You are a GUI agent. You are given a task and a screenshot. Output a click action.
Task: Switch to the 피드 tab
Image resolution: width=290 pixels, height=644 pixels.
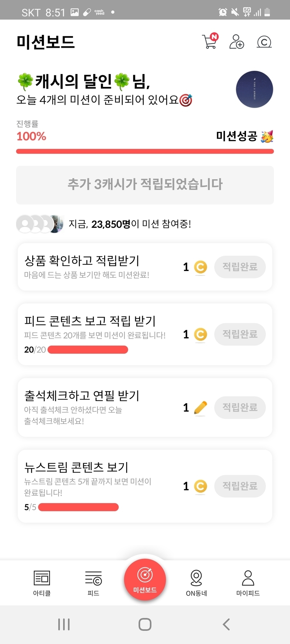93,583
